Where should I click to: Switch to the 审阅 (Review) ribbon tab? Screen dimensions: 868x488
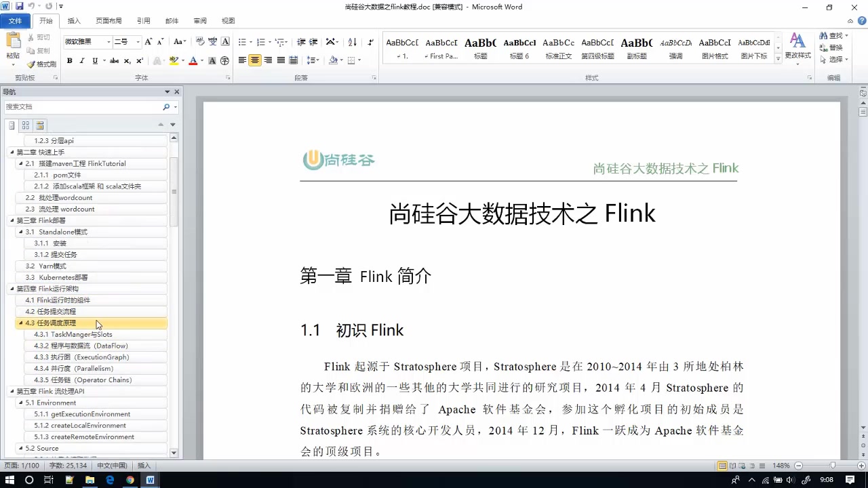click(200, 21)
